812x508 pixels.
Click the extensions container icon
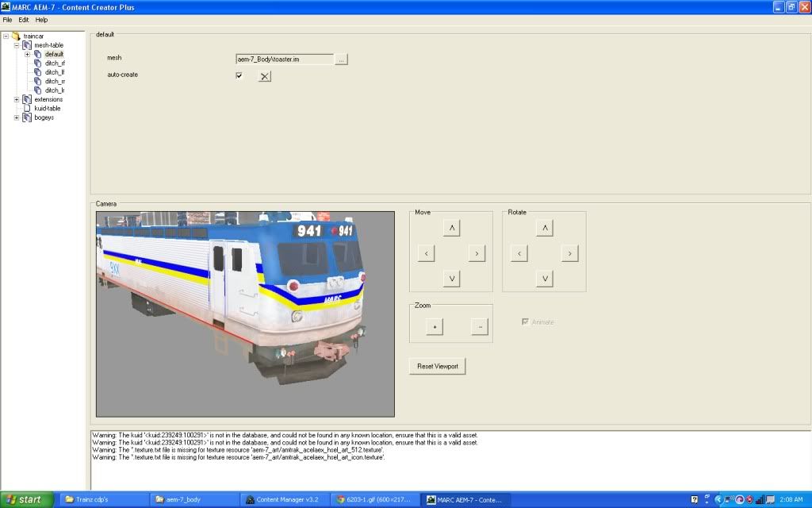point(27,99)
